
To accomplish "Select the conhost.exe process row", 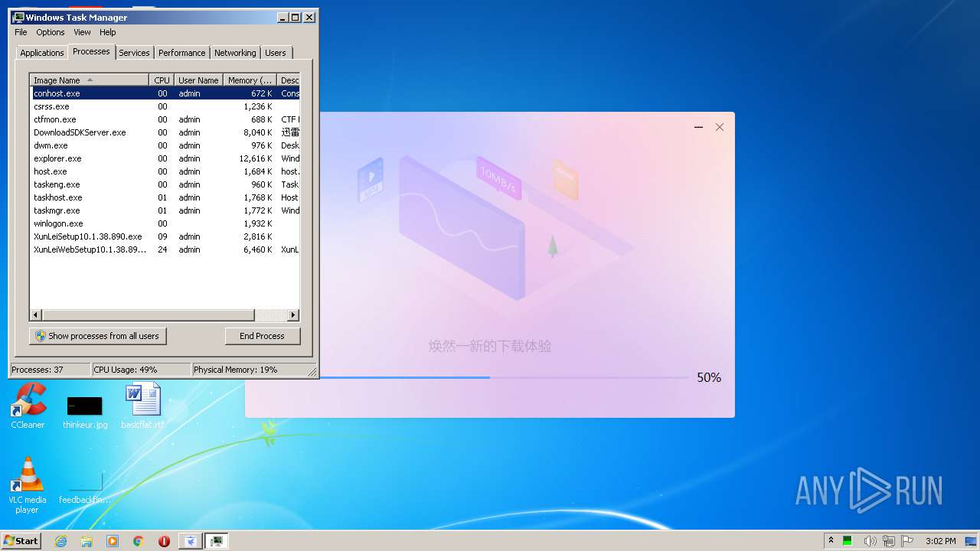I will [x=165, y=93].
